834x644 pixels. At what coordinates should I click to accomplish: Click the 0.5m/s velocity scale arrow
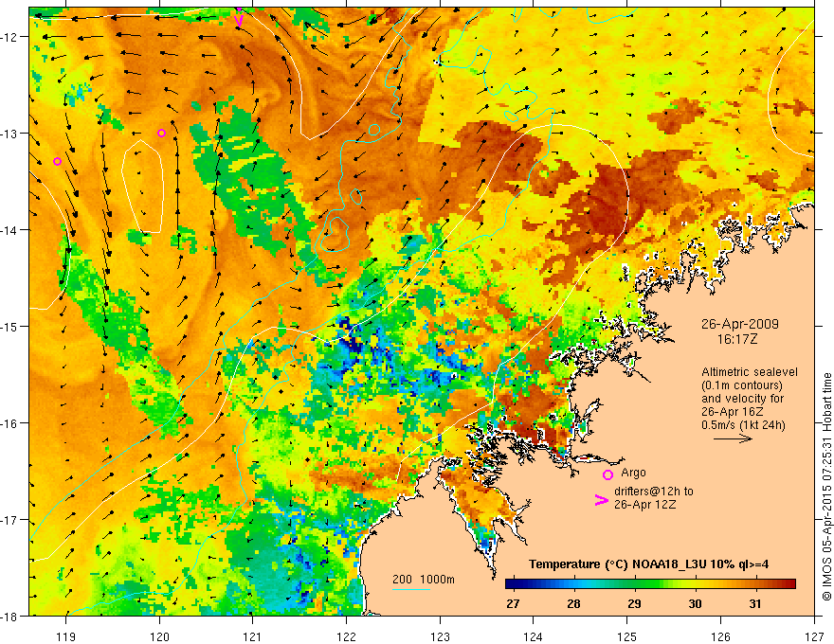[x=733, y=438]
